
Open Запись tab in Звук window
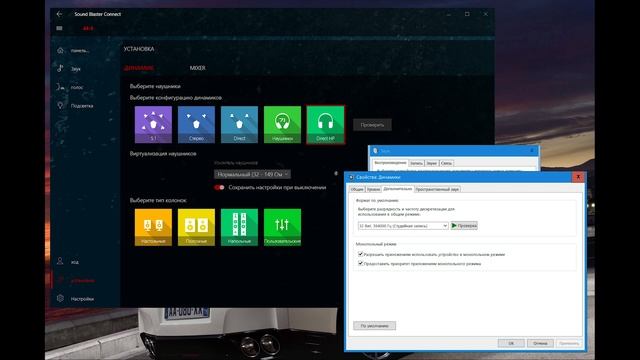[x=416, y=163]
